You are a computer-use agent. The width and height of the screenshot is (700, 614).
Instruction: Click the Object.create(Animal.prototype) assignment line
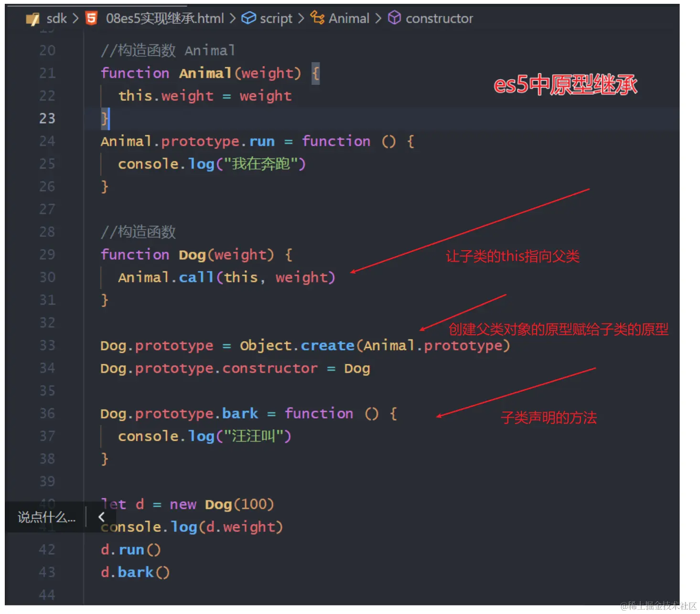tap(305, 345)
